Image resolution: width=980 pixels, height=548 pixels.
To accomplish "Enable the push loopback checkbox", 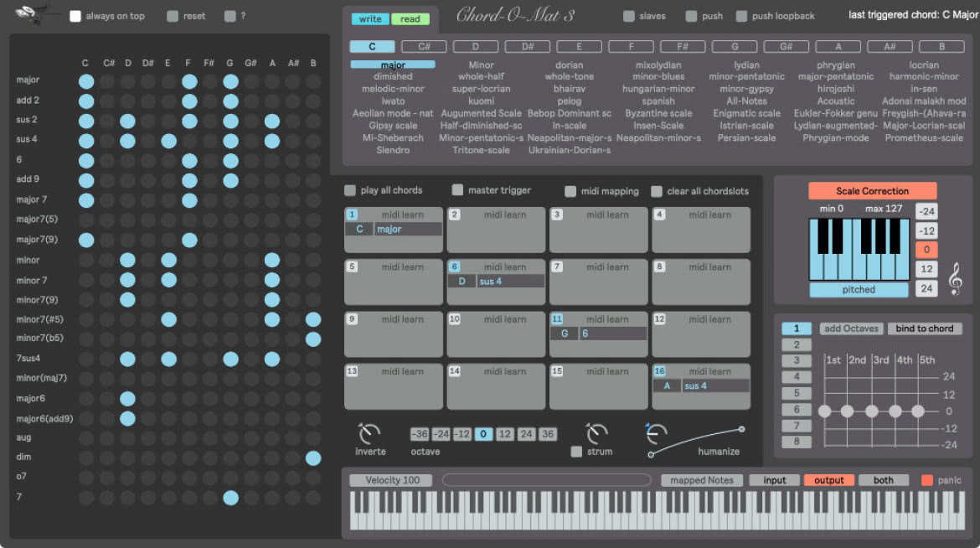I will point(741,16).
